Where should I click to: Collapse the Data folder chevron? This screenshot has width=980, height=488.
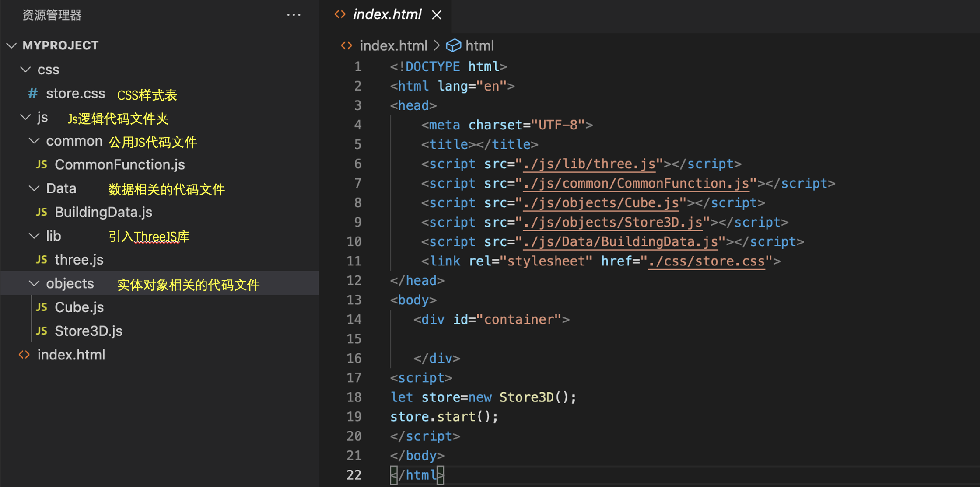(34, 188)
